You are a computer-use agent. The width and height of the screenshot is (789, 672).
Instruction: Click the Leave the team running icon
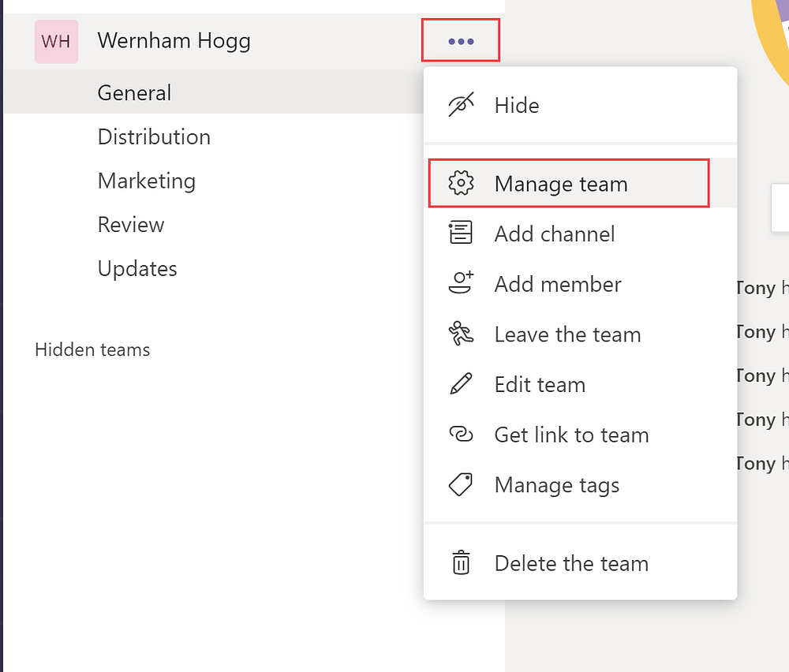(461, 334)
